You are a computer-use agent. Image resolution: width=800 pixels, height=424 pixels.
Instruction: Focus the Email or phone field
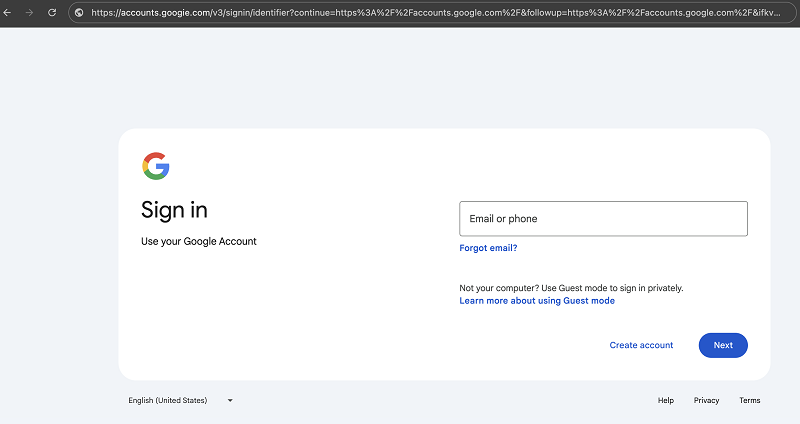coord(603,219)
